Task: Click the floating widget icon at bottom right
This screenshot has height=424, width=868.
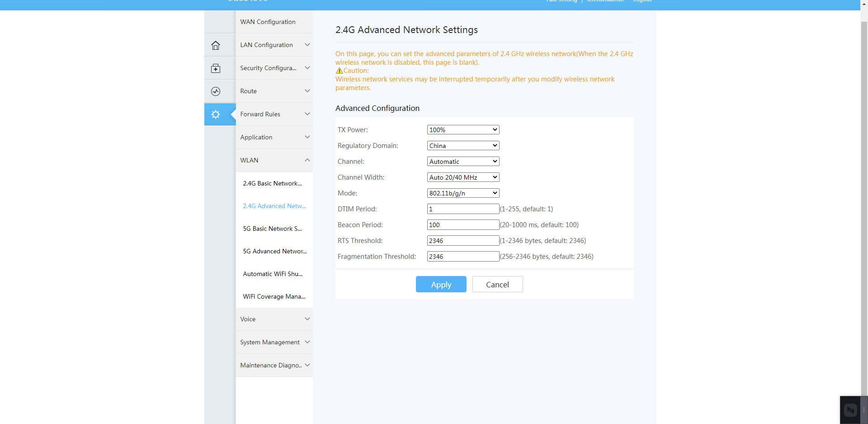Action: tap(850, 410)
